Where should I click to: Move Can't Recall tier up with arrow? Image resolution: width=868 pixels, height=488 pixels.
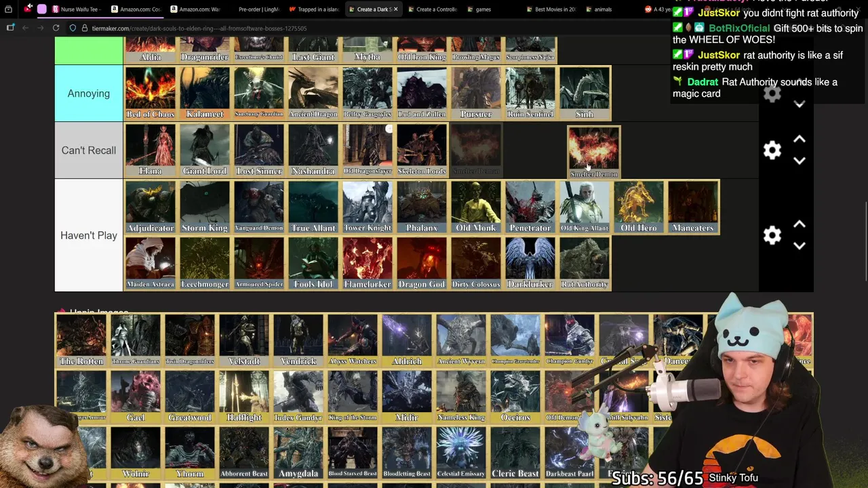tap(800, 139)
